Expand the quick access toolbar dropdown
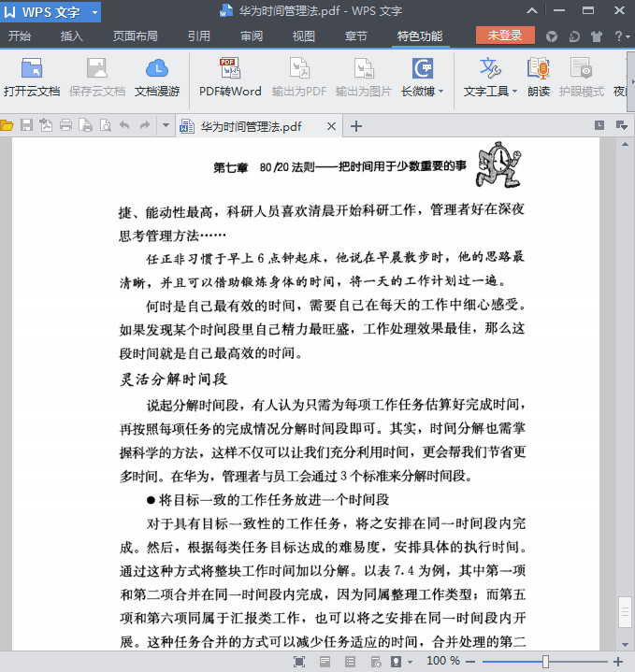635x672 pixels. click(x=166, y=125)
